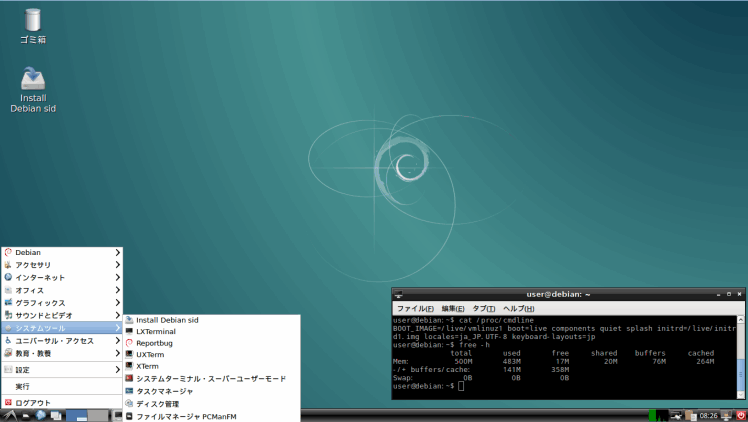Open ディスク管理 from the submenu
This screenshot has width=748, height=422.
tap(212, 404)
